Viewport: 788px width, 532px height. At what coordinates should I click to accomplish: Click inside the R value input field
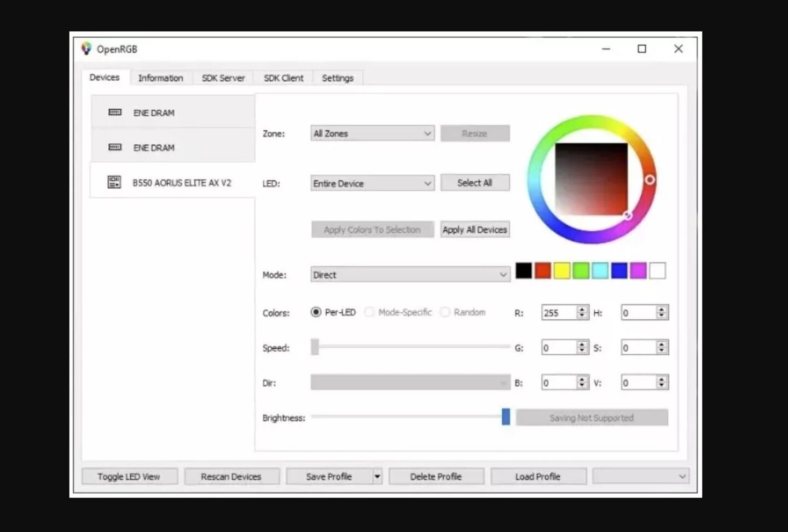559,312
